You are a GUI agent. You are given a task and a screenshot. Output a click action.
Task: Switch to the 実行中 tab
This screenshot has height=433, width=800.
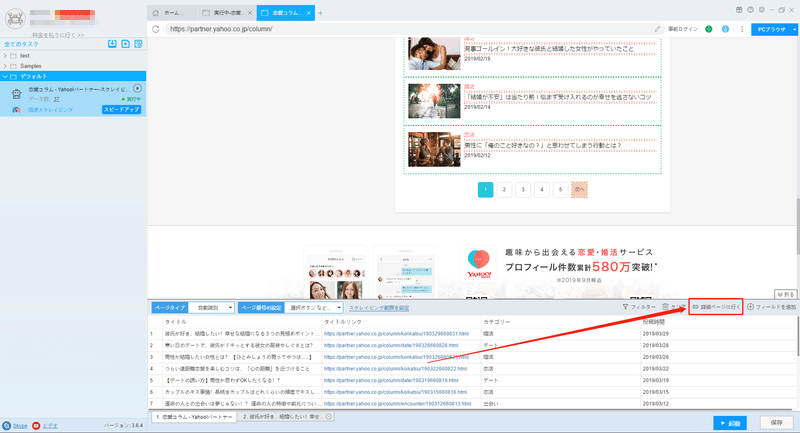(x=227, y=13)
